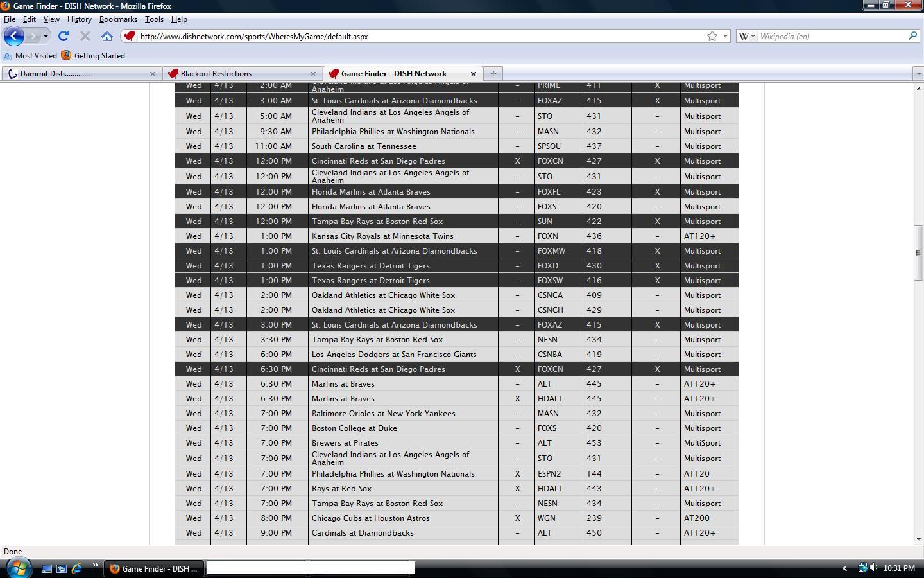Click the scrollbar up arrow
The width and height of the screenshot is (924, 578).
coord(918,89)
